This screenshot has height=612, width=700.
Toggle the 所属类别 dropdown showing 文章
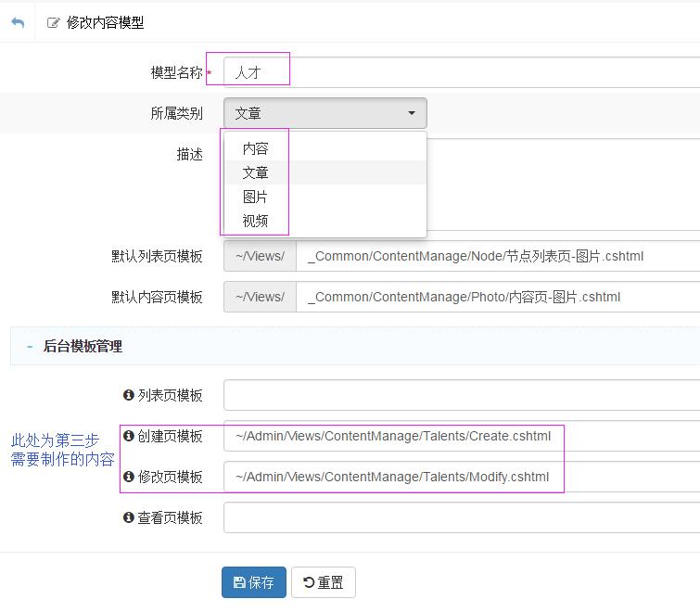pyautogui.click(x=325, y=113)
